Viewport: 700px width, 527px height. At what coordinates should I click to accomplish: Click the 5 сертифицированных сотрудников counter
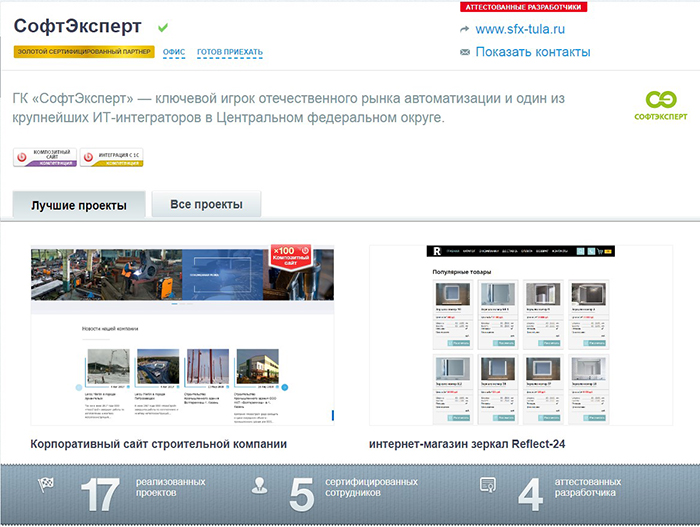tap(354, 494)
